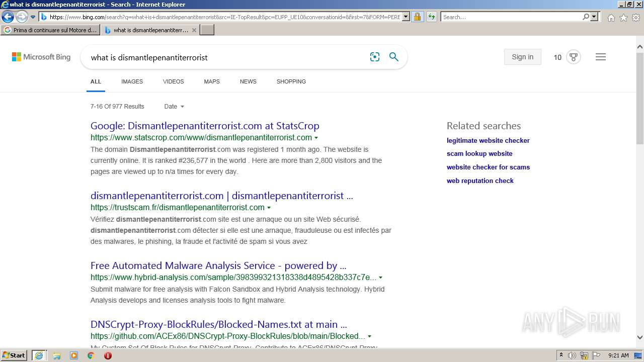Expand the statscrop.com URL dropdown arrow
The height and width of the screenshot is (362, 644).
(316, 138)
